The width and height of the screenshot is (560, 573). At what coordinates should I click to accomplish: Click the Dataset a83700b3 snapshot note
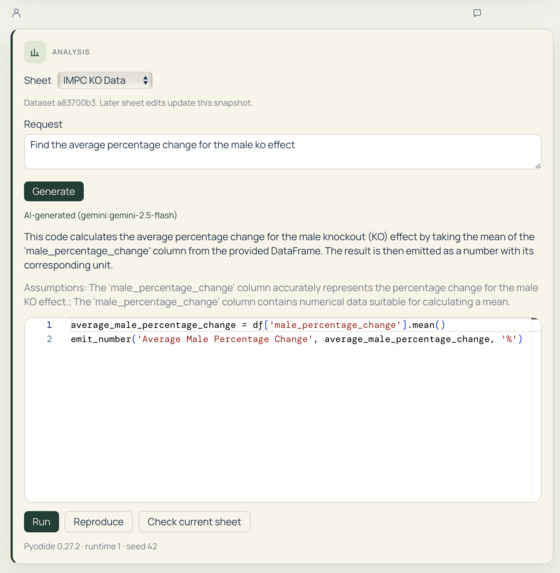(x=138, y=103)
